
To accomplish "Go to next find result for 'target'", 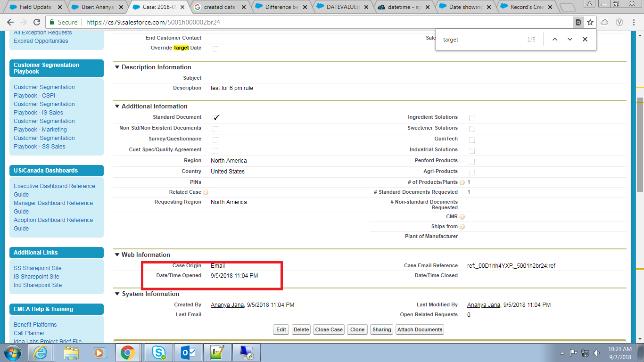I will [570, 40].
